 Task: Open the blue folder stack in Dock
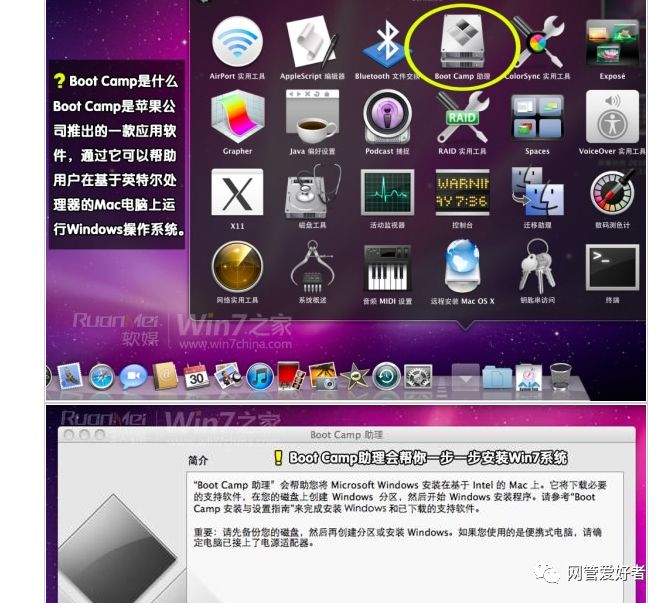click(497, 377)
